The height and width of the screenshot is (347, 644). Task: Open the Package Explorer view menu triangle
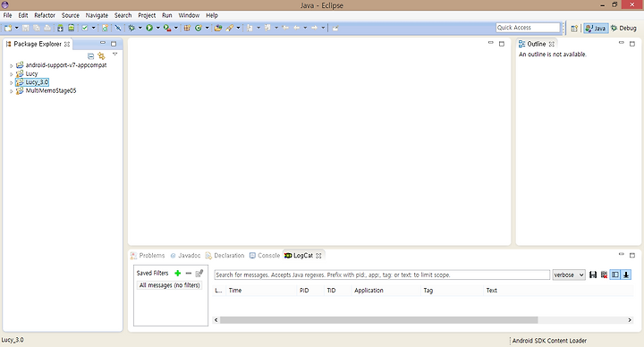click(115, 55)
